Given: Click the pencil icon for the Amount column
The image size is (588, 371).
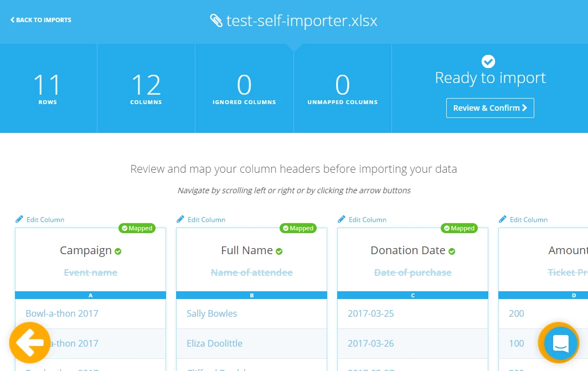Looking at the screenshot, I should [x=502, y=219].
